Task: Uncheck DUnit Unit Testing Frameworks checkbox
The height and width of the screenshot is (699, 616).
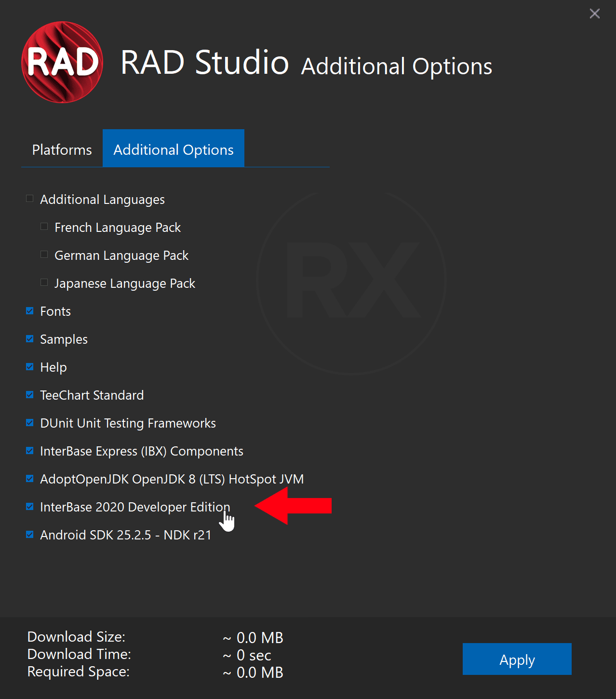Action: tap(29, 422)
